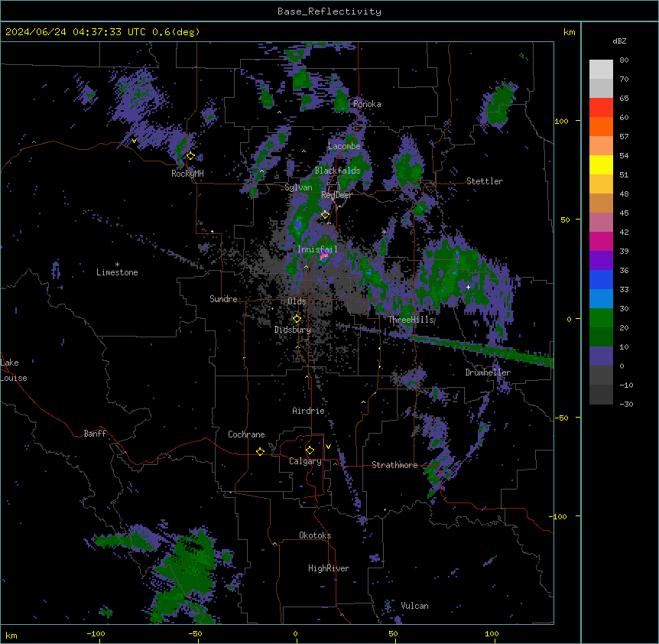This screenshot has width=659, height=644.
Task: Click the yellow diamond marker near RockyMH
Action: [x=190, y=155]
